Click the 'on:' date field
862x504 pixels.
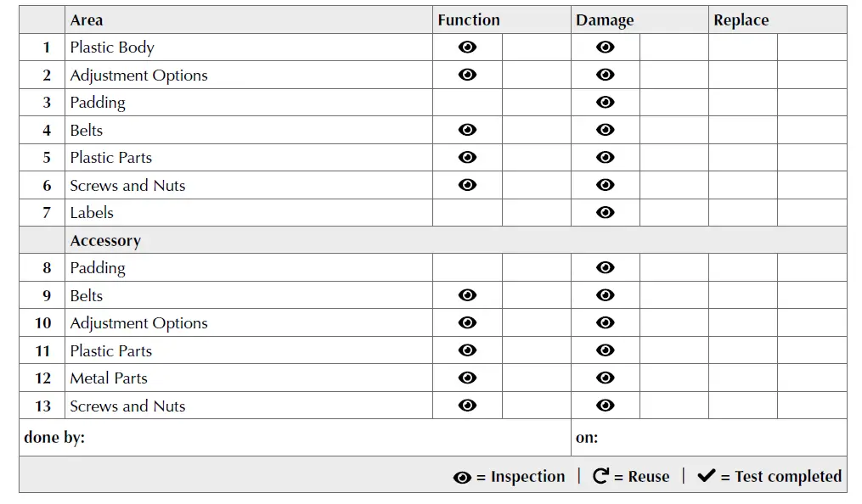pyautogui.click(x=708, y=438)
